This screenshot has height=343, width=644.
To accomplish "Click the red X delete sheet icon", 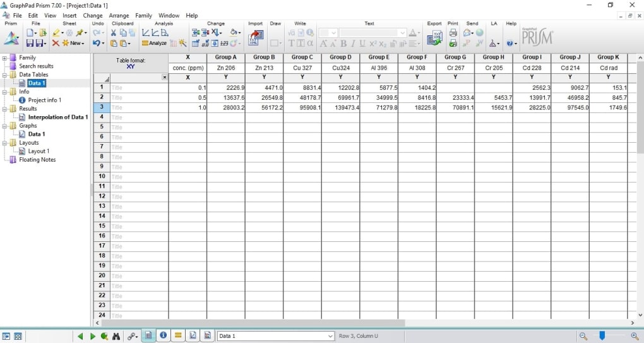I will point(56,43).
